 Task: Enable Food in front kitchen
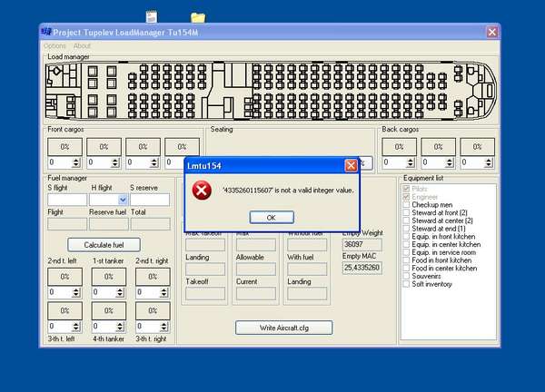[406, 260]
